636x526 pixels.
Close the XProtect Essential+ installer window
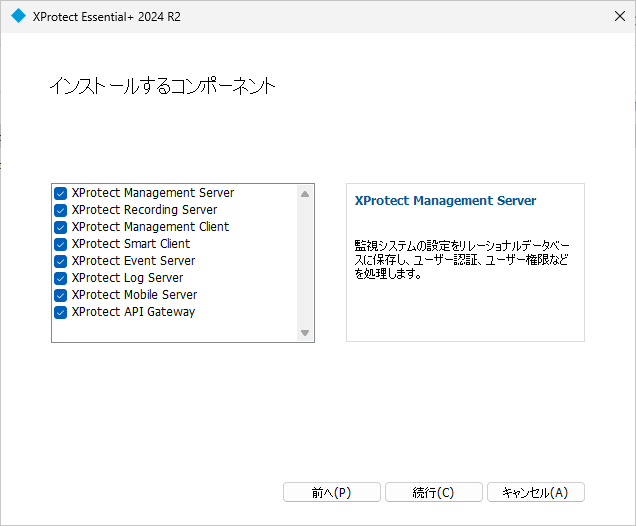point(619,16)
